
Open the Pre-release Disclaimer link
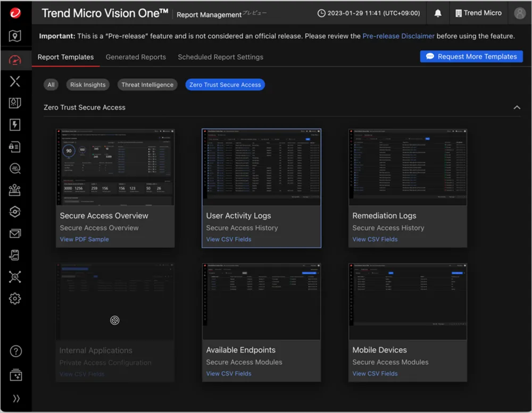398,36
